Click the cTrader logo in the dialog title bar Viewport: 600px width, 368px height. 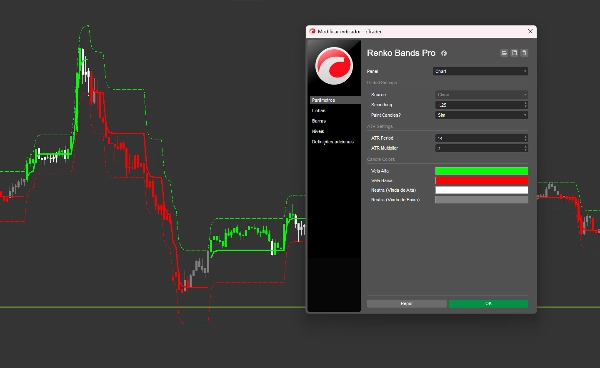pyautogui.click(x=312, y=31)
